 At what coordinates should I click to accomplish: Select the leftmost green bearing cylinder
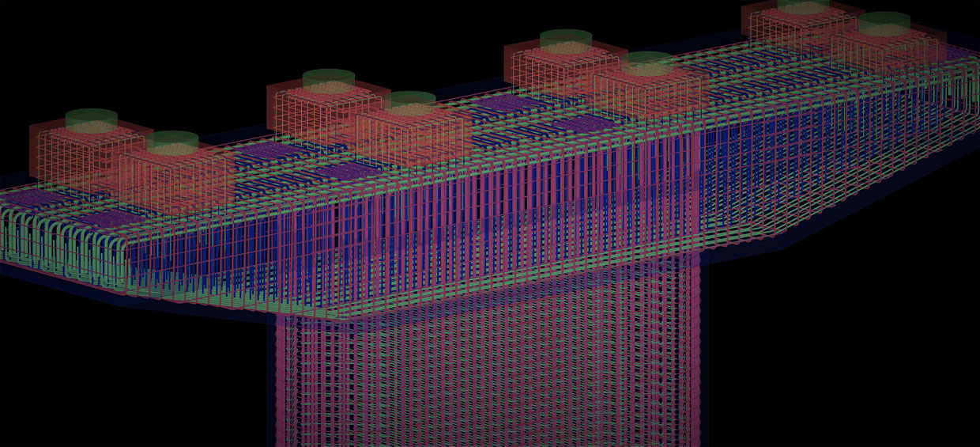tap(92, 121)
